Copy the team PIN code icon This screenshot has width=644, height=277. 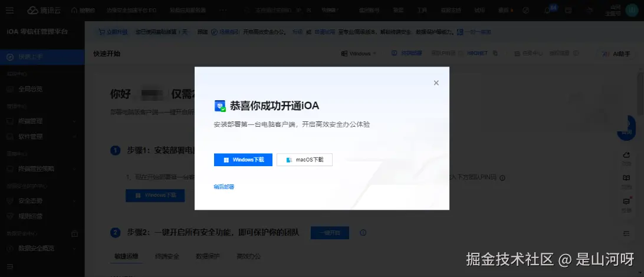coord(495,54)
